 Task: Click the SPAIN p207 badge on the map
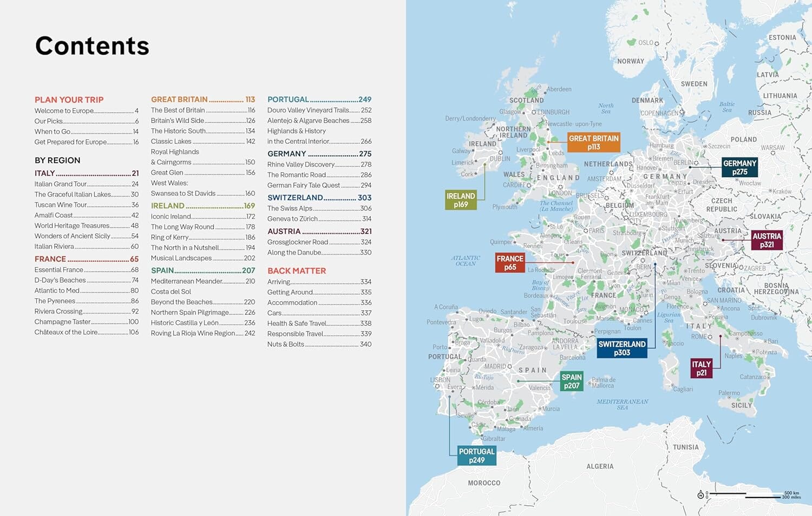572,381
